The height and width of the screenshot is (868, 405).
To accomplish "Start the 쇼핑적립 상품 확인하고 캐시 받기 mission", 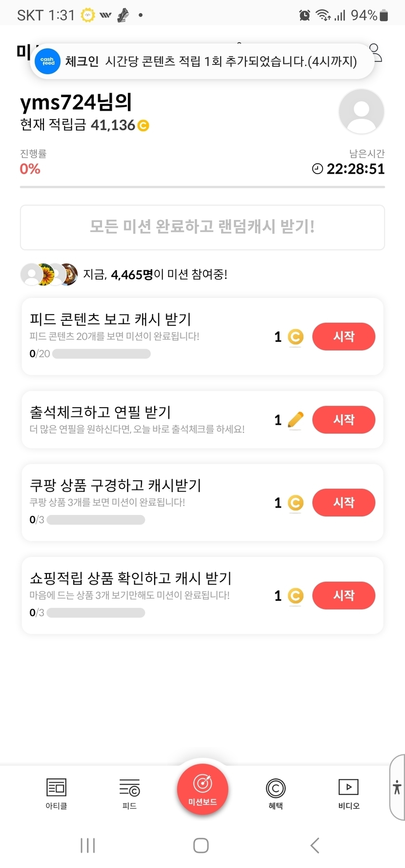I will [344, 595].
